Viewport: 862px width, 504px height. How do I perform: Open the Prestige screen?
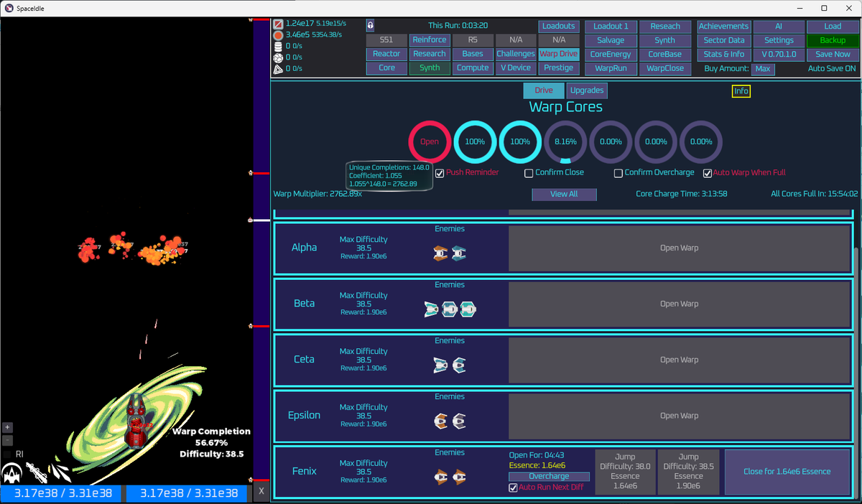coord(559,67)
